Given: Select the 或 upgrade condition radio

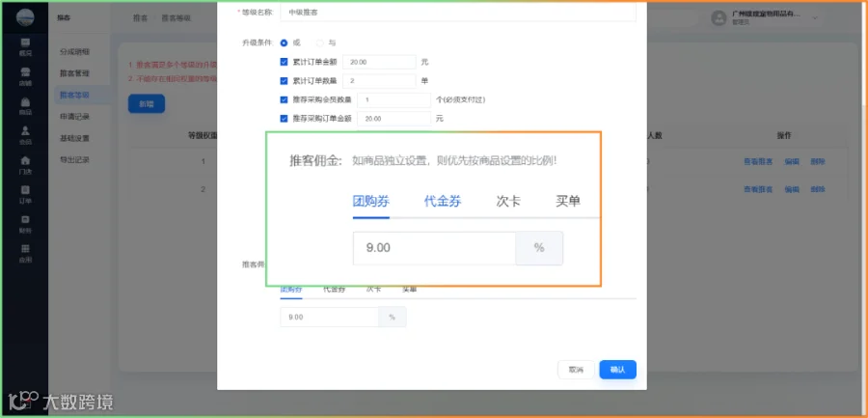Looking at the screenshot, I should click(284, 42).
